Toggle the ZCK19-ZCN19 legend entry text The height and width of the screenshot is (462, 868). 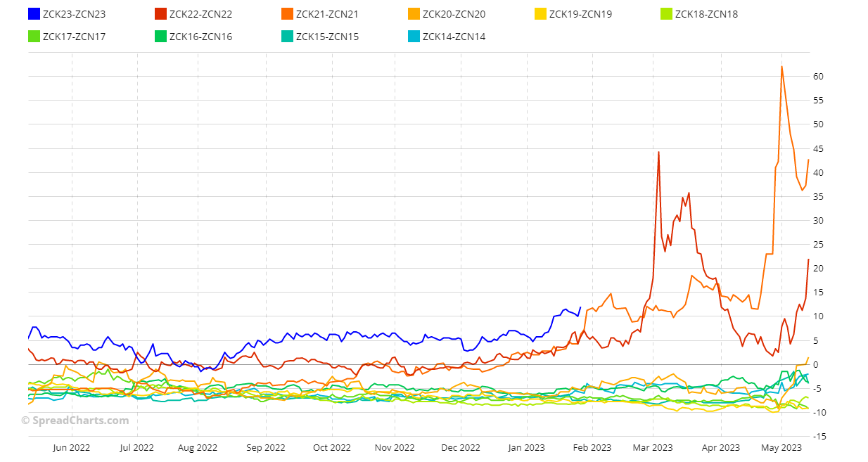[x=580, y=14]
